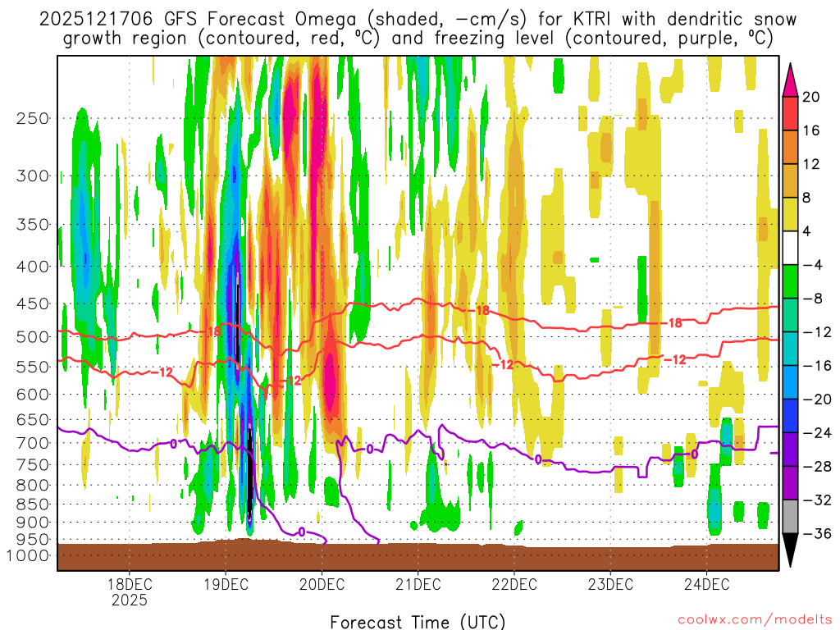Click the black arrow below the color scale
This screenshot has width=840, height=630.
click(x=792, y=550)
